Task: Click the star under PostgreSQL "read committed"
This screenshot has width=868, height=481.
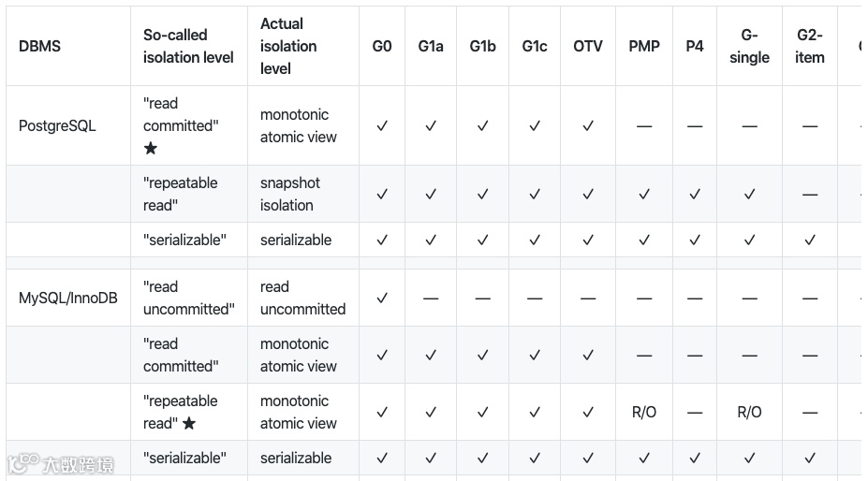Action: pos(151,148)
